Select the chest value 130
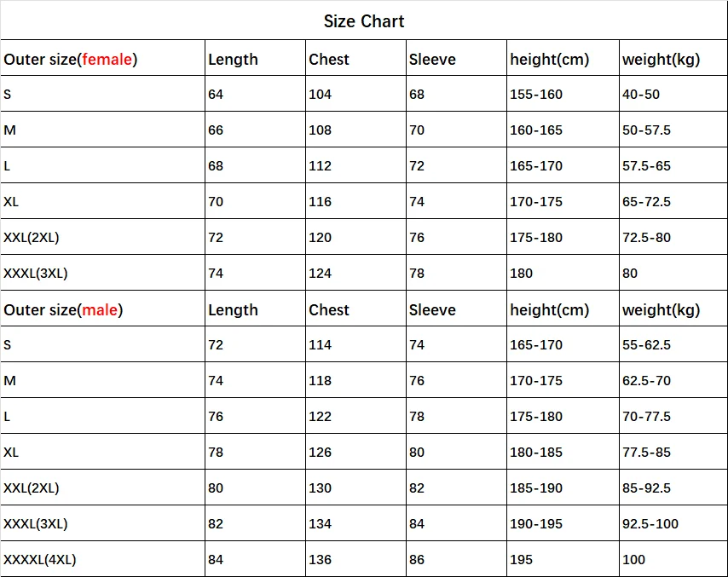728x577 pixels. pos(321,488)
